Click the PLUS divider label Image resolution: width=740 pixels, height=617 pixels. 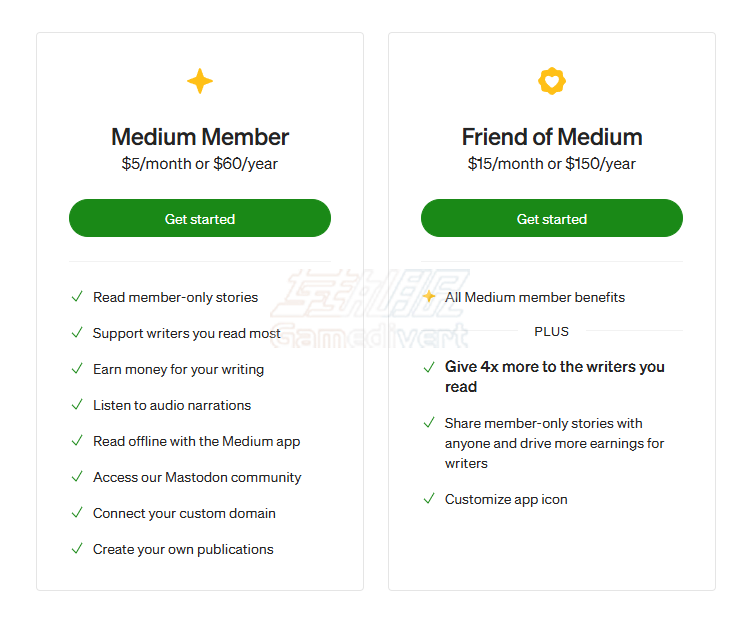(551, 331)
